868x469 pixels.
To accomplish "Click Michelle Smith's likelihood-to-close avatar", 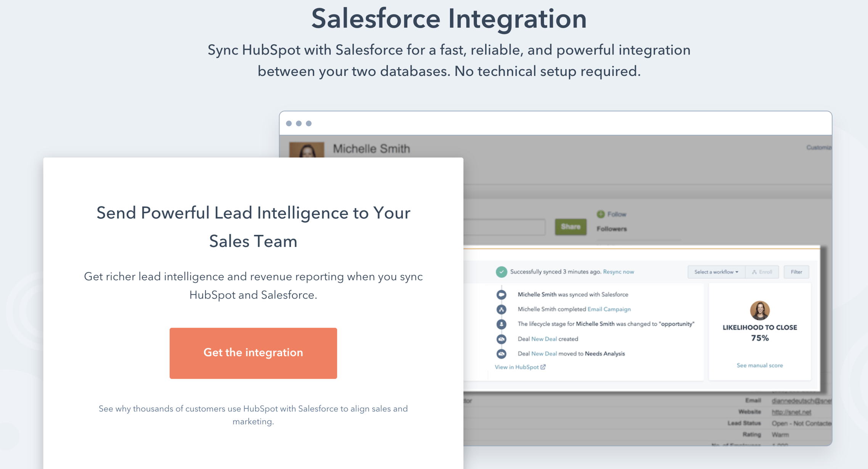I will click(x=759, y=310).
